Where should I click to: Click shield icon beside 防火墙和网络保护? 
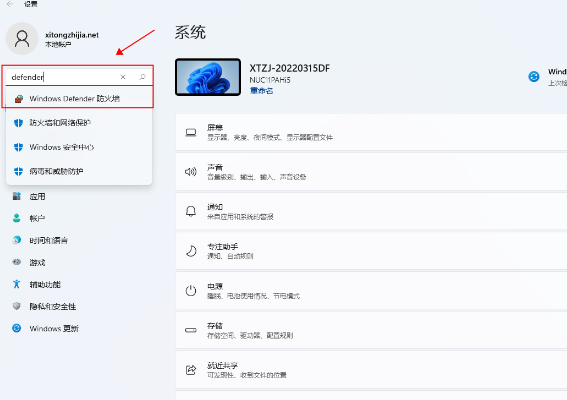(18, 123)
